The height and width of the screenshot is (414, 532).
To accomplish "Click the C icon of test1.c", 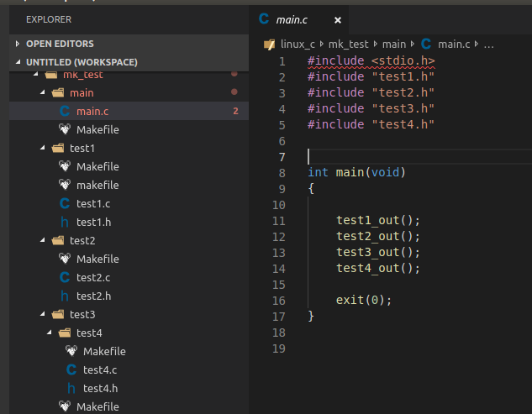I will click(x=65, y=203).
